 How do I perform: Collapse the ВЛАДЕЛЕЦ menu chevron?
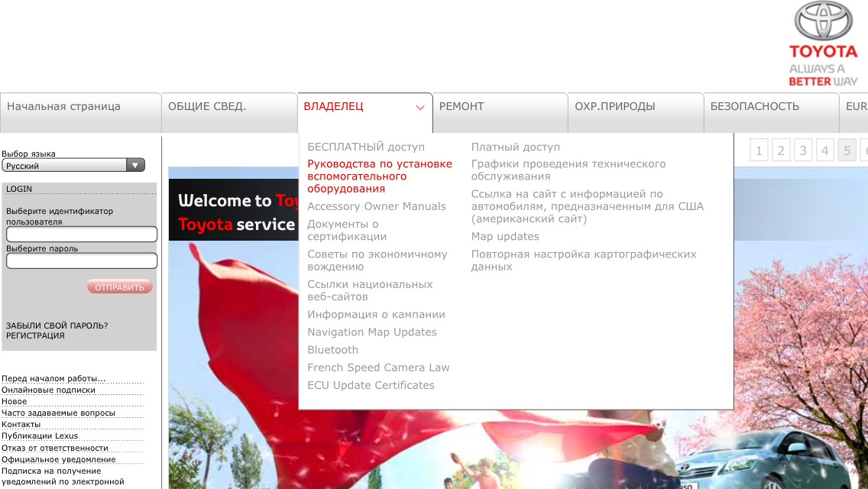(420, 108)
